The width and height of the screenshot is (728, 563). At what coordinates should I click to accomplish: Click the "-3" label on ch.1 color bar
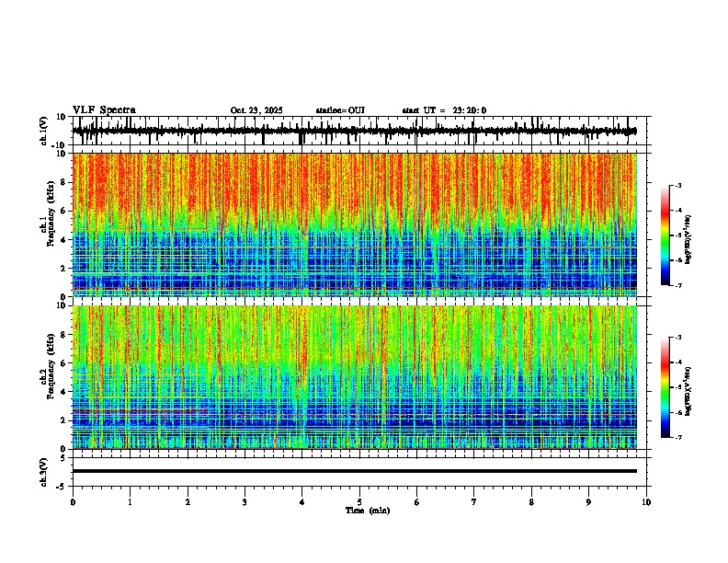click(x=678, y=185)
